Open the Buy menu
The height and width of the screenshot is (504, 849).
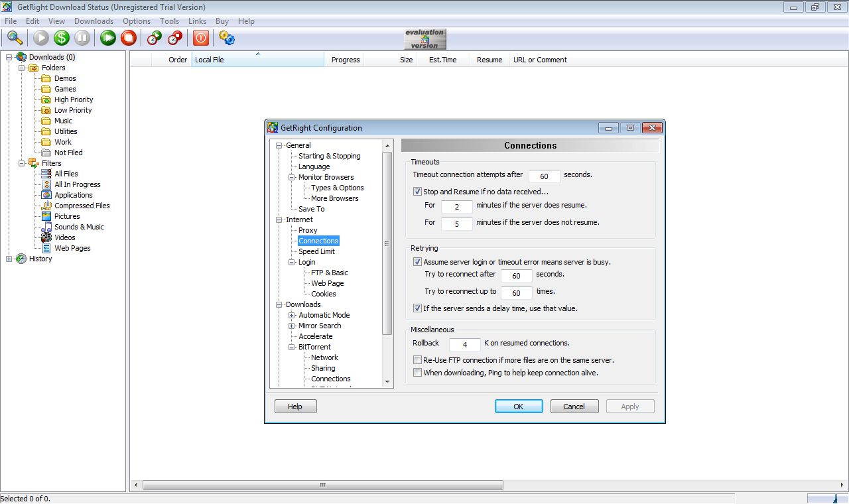[x=222, y=21]
